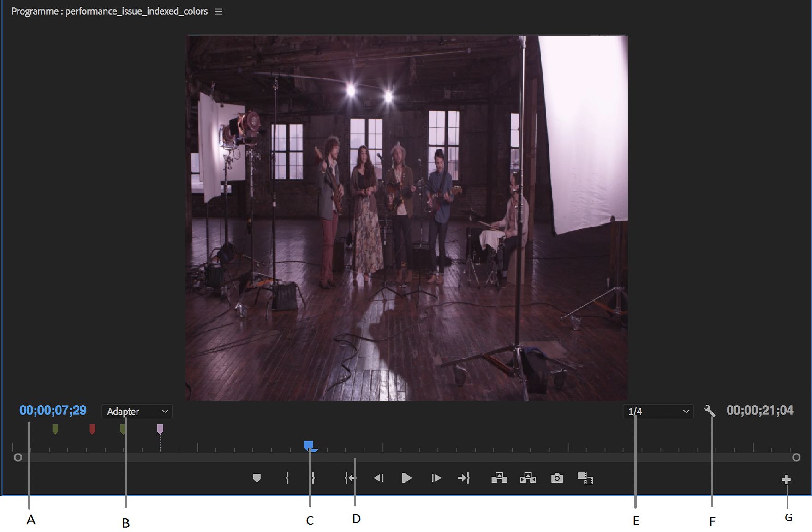Click the Lift button
812x532 pixels.
(x=499, y=478)
